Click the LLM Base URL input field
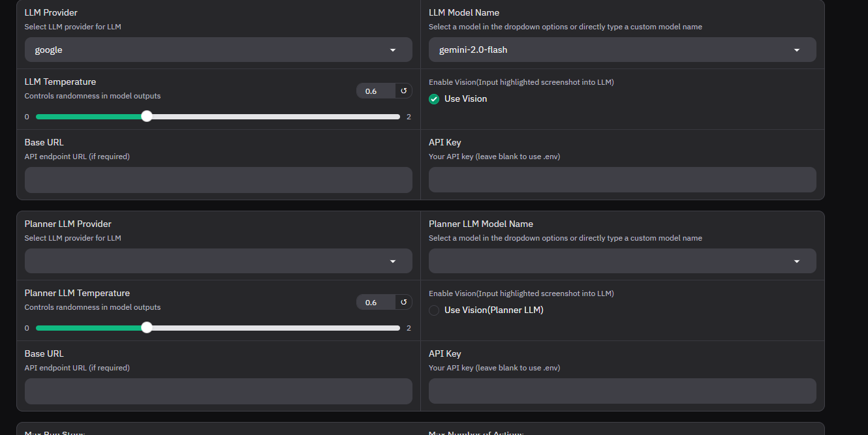The width and height of the screenshot is (868, 435). pyautogui.click(x=218, y=180)
